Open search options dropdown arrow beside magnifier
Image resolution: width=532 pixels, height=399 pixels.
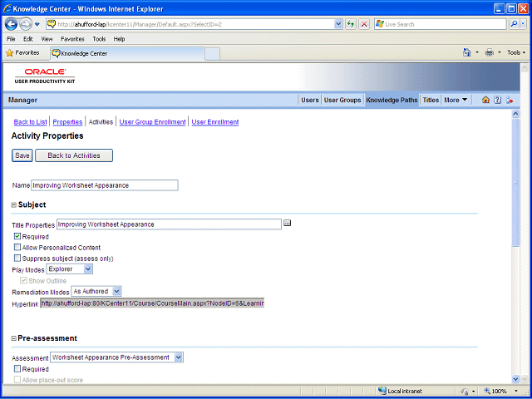pos(523,24)
